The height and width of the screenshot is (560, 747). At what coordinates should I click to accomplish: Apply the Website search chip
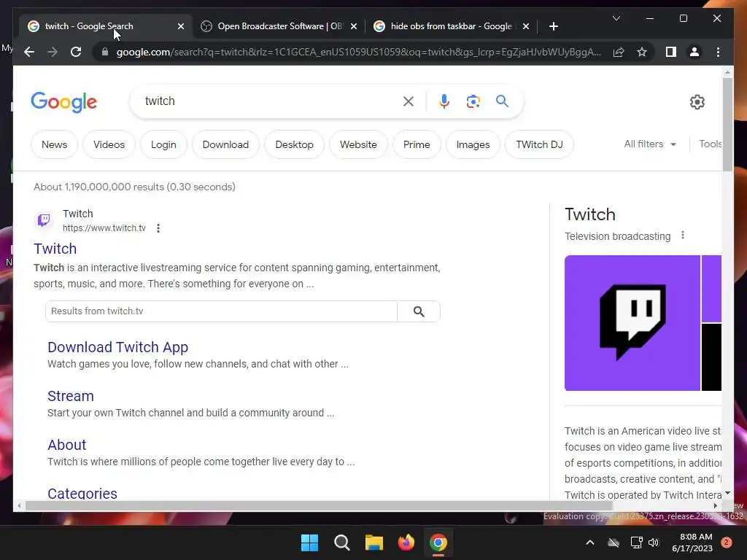358,144
